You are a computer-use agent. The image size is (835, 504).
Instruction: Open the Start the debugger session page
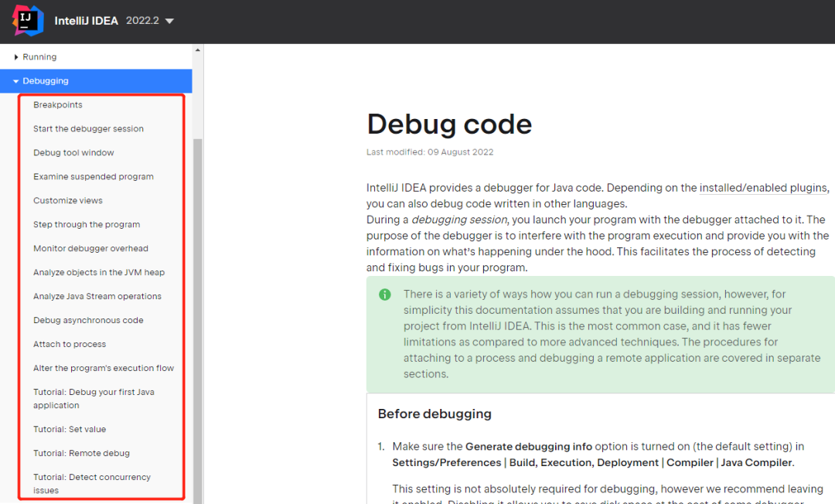tap(87, 128)
